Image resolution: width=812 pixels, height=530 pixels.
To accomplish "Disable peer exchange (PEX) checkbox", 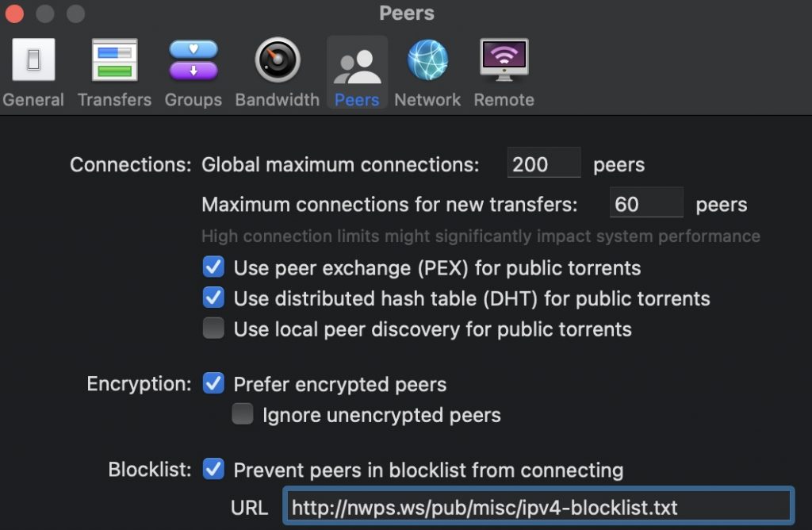I will coord(213,267).
